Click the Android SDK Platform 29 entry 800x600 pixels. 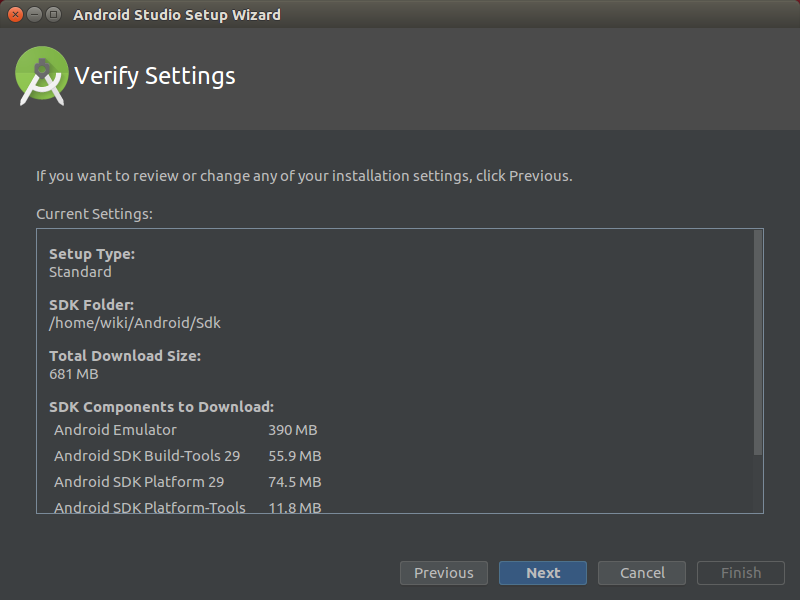(139, 482)
